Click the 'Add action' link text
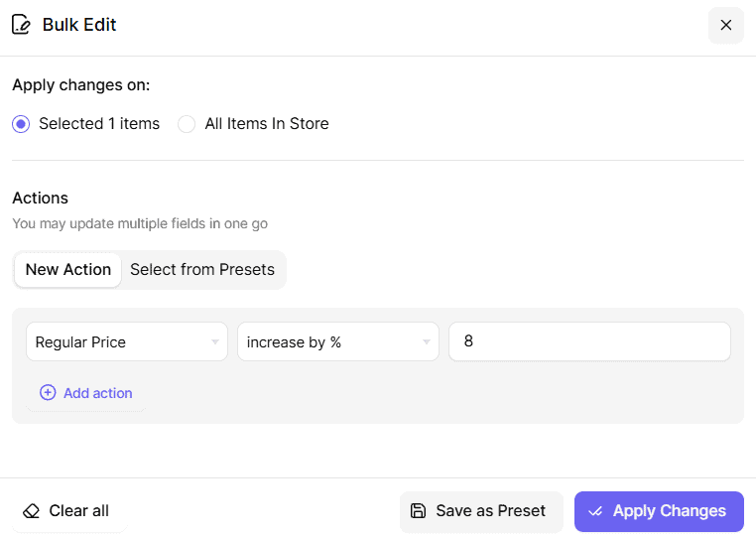This screenshot has height=537, width=756. coord(98,393)
